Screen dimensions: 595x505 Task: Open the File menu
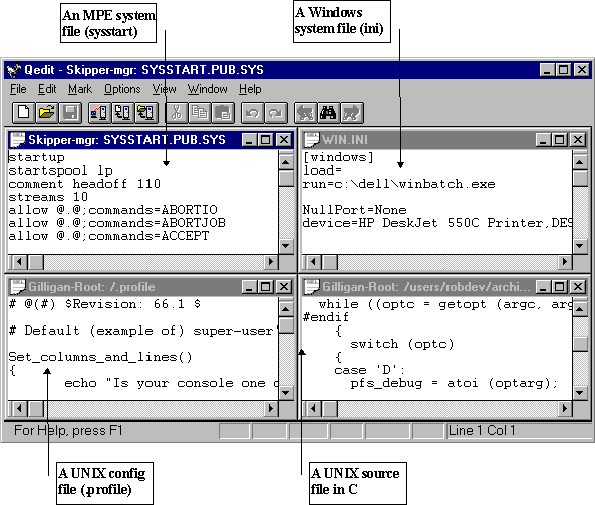[x=18, y=89]
